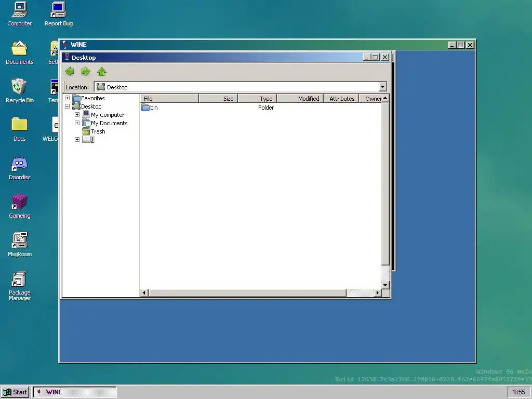Select the bin file name
This screenshot has width=532, height=399.
point(154,108)
